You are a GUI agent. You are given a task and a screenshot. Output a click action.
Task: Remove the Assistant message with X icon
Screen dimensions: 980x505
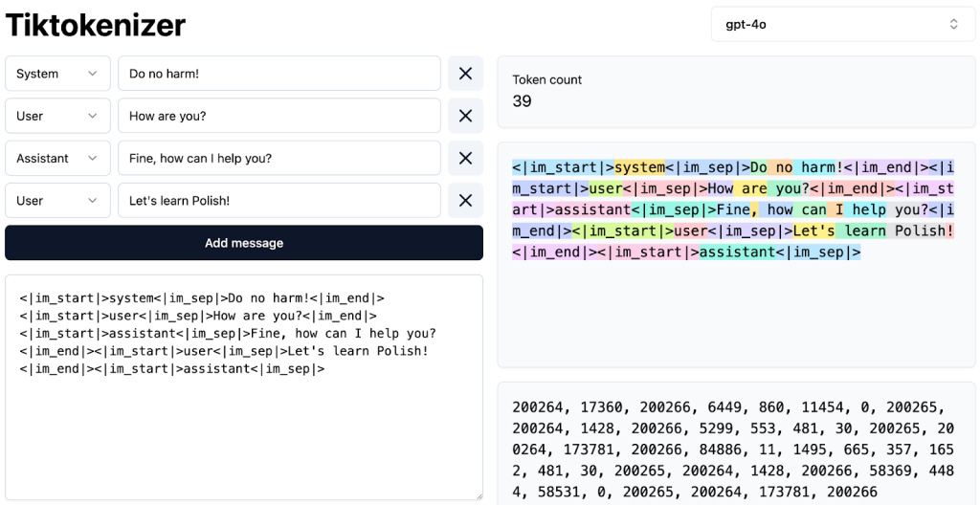click(465, 158)
